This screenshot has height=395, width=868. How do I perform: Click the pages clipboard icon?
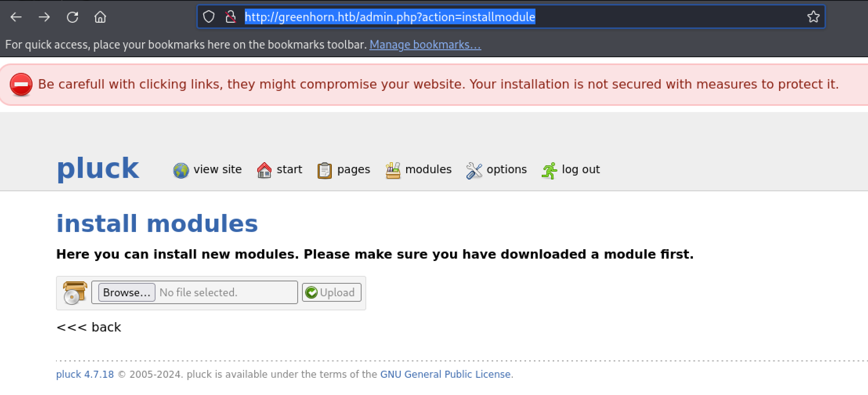tap(324, 170)
